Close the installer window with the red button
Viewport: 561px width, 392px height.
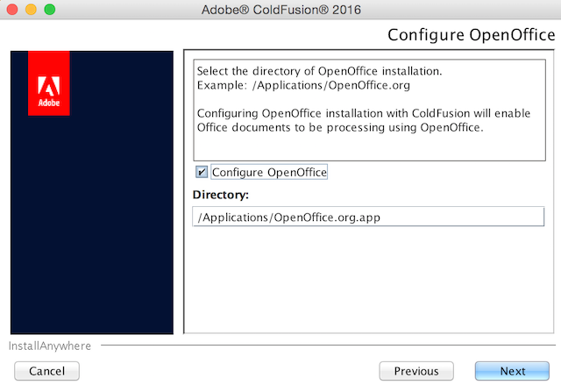12,10
